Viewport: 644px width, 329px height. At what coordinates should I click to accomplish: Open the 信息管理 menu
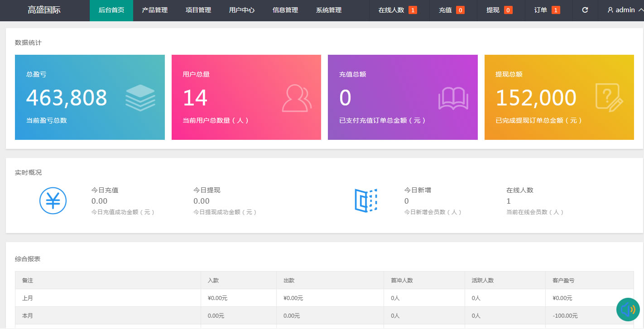[x=285, y=10]
